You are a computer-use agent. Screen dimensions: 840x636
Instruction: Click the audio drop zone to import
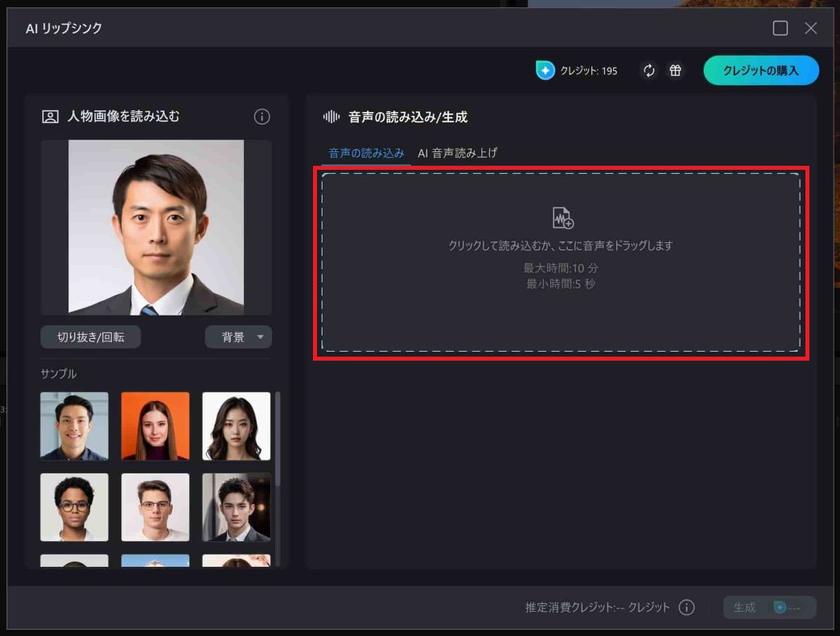coord(561,262)
